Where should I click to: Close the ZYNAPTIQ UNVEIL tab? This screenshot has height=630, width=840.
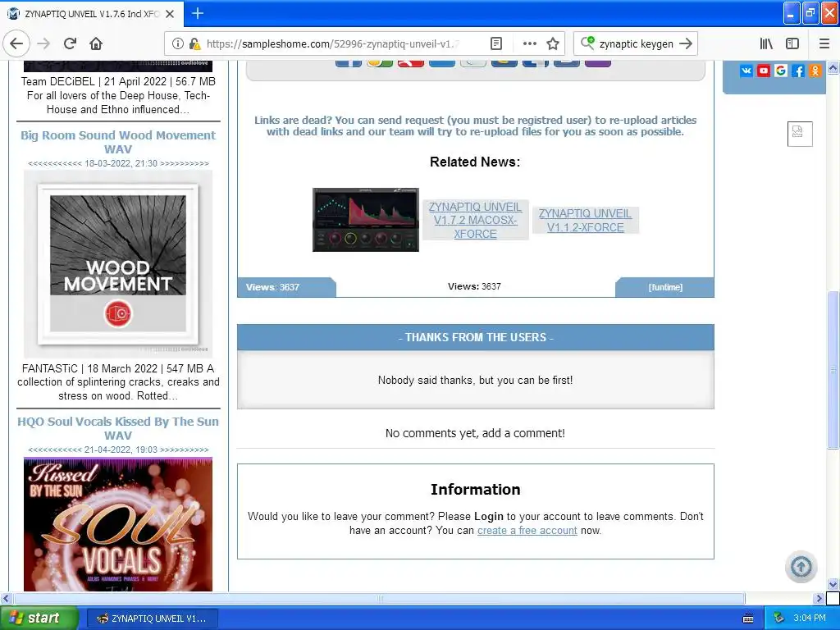pyautogui.click(x=170, y=14)
